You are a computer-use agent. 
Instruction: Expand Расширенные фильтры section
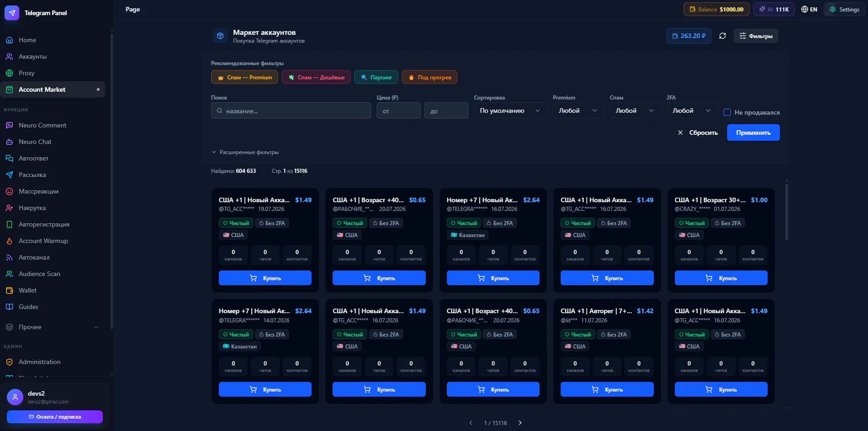[245, 152]
